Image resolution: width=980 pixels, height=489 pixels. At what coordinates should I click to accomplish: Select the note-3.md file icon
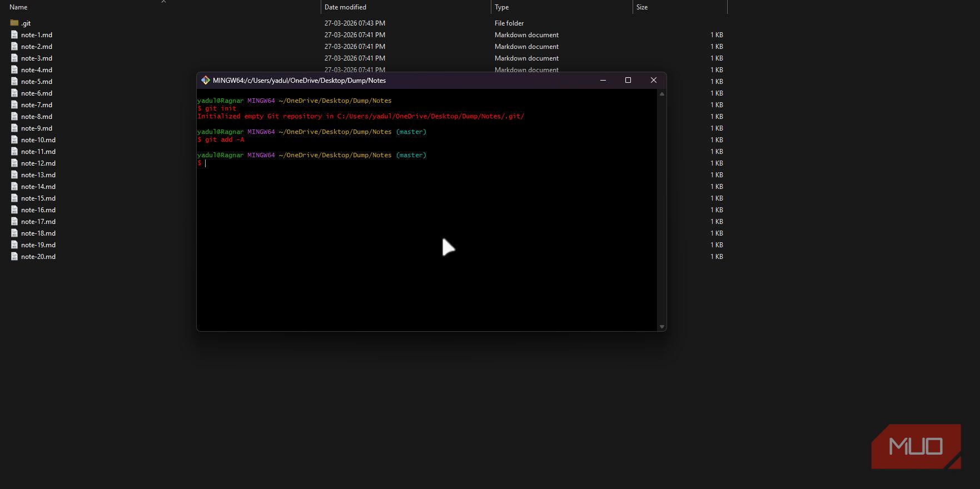14,58
